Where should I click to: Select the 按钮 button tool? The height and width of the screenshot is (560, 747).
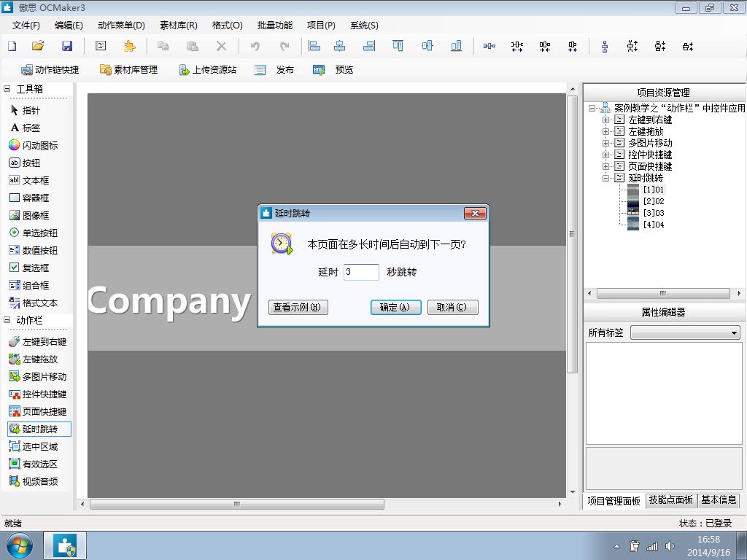coord(25,163)
